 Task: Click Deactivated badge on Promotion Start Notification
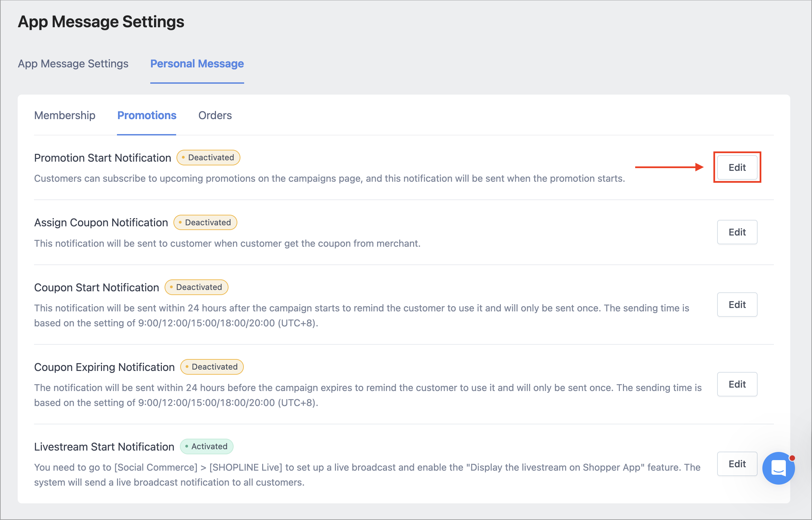coord(208,158)
